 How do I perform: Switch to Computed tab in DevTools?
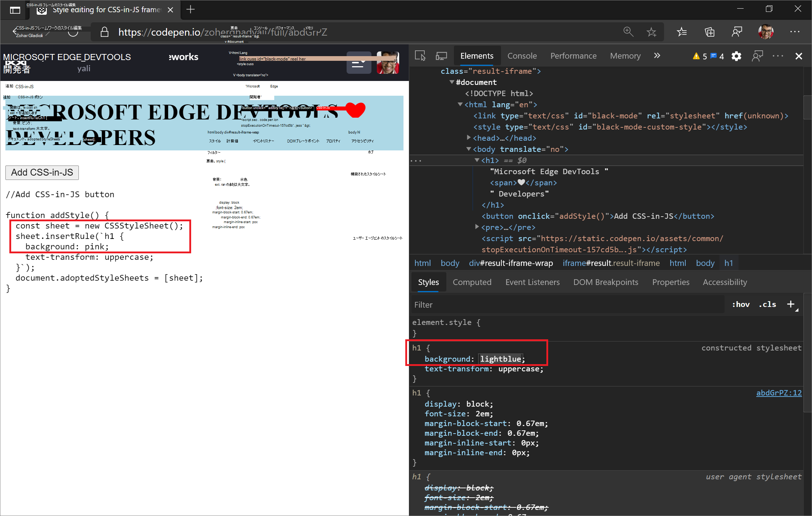tap(472, 282)
